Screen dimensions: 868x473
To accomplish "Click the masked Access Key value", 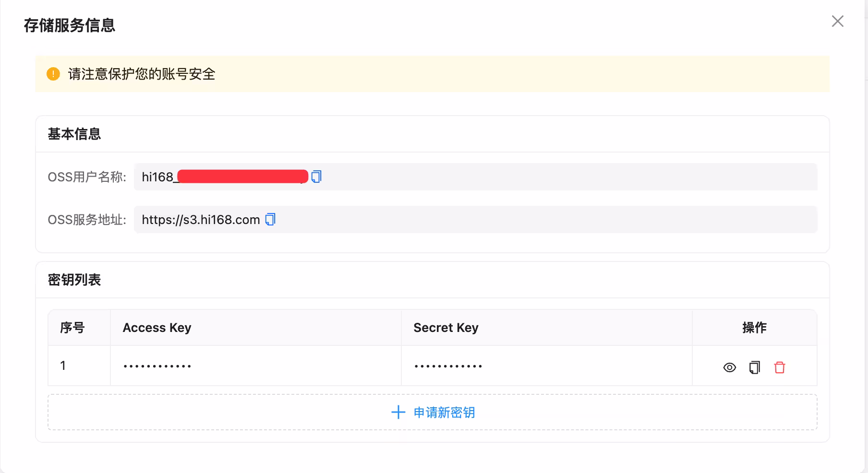I will coord(157,367).
